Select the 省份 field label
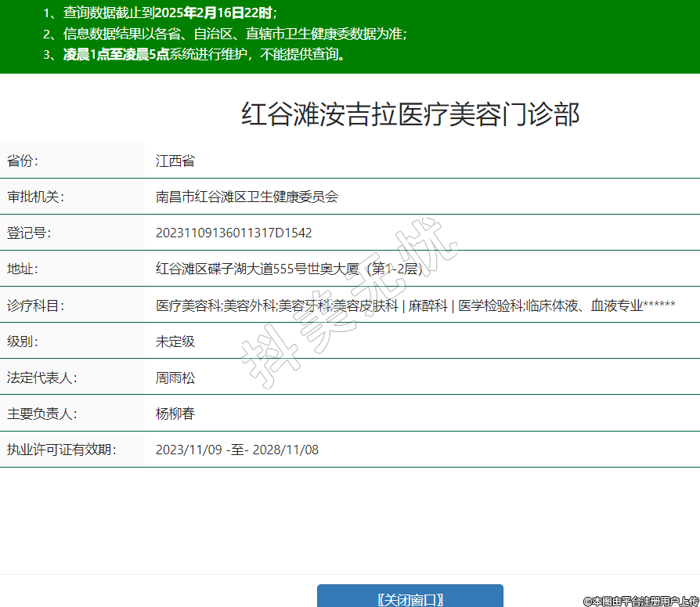The width and height of the screenshot is (700, 607). coord(23,161)
